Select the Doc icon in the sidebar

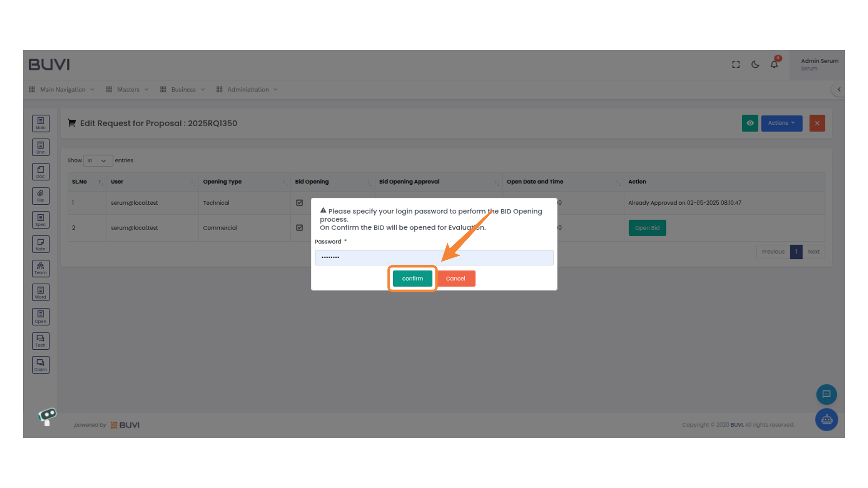(x=41, y=171)
